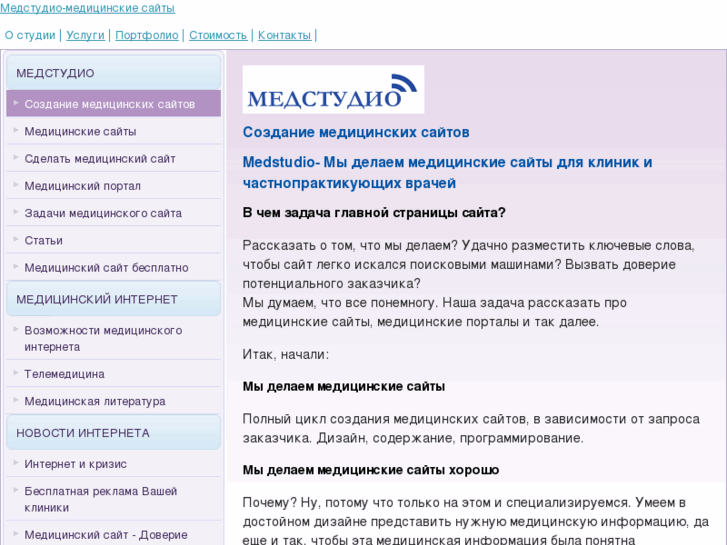Click the МЕДСТУДИО logo image
This screenshot has width=727, height=545.
[x=333, y=90]
